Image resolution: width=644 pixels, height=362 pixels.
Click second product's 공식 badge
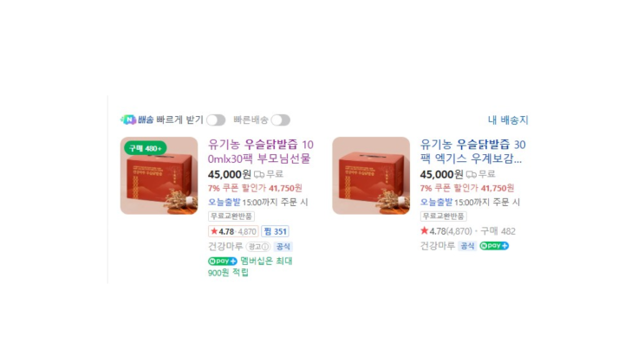467,246
